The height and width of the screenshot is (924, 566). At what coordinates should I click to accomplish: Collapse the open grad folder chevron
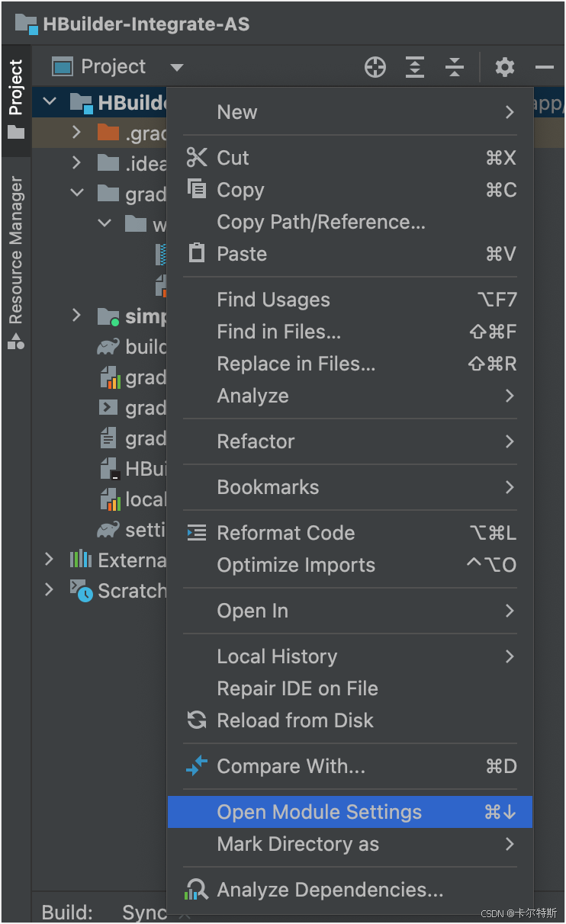point(77,193)
